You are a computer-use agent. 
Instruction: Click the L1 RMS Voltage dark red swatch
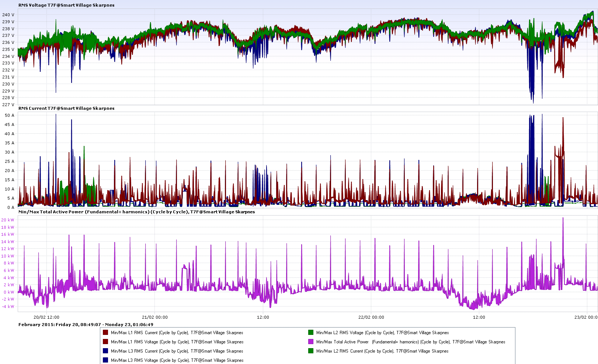point(105,342)
